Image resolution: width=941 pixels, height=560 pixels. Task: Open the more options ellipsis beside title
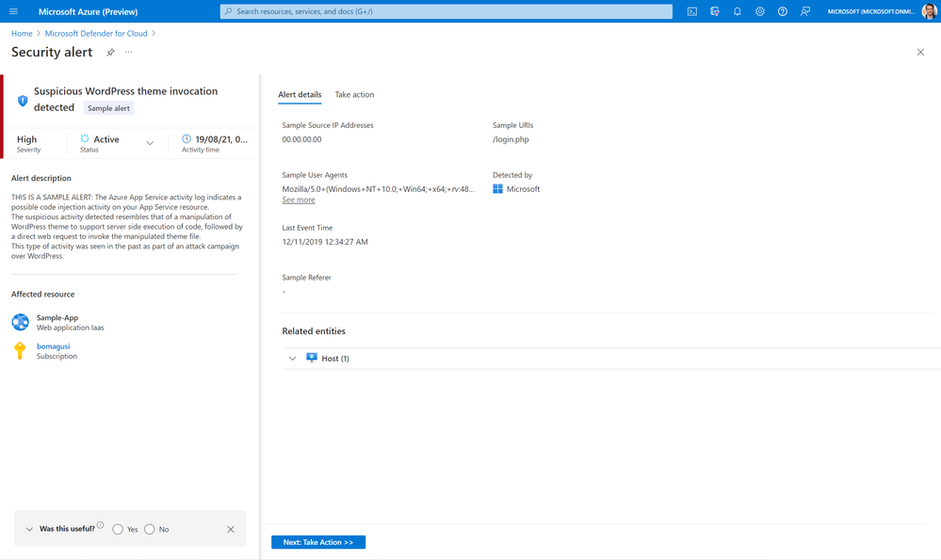pyautogui.click(x=128, y=52)
